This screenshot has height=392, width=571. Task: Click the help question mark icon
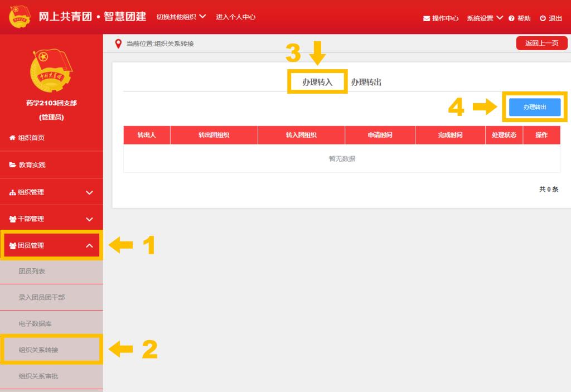(x=511, y=18)
